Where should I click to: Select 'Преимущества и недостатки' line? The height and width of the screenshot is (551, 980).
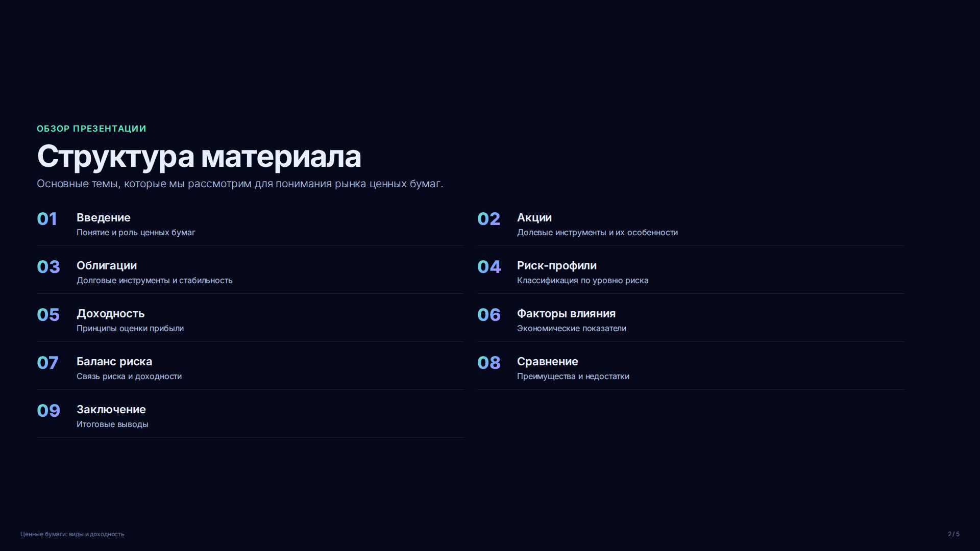573,377
